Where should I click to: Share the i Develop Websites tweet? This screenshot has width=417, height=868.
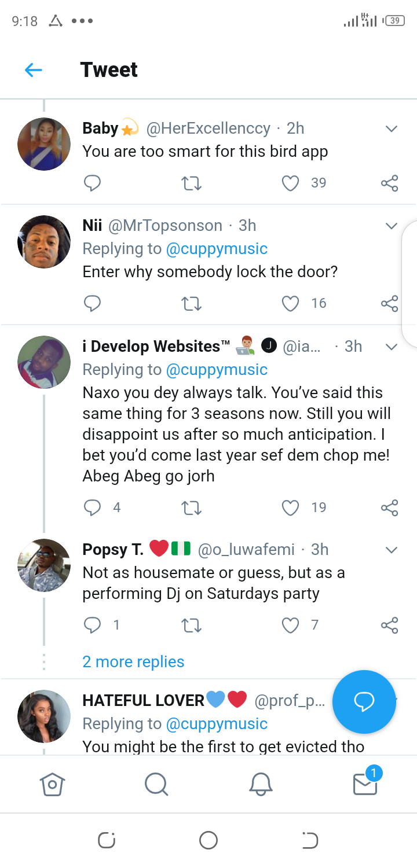pyautogui.click(x=390, y=508)
